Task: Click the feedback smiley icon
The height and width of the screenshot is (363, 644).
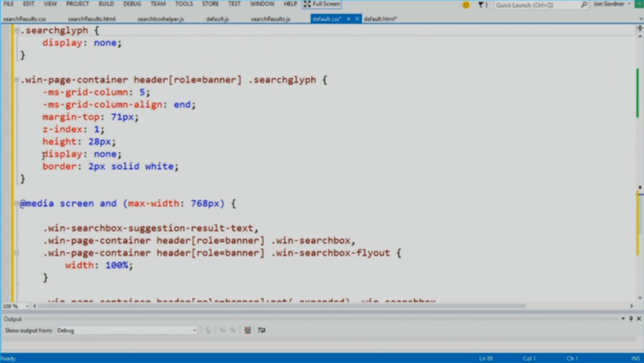Action: point(466,5)
